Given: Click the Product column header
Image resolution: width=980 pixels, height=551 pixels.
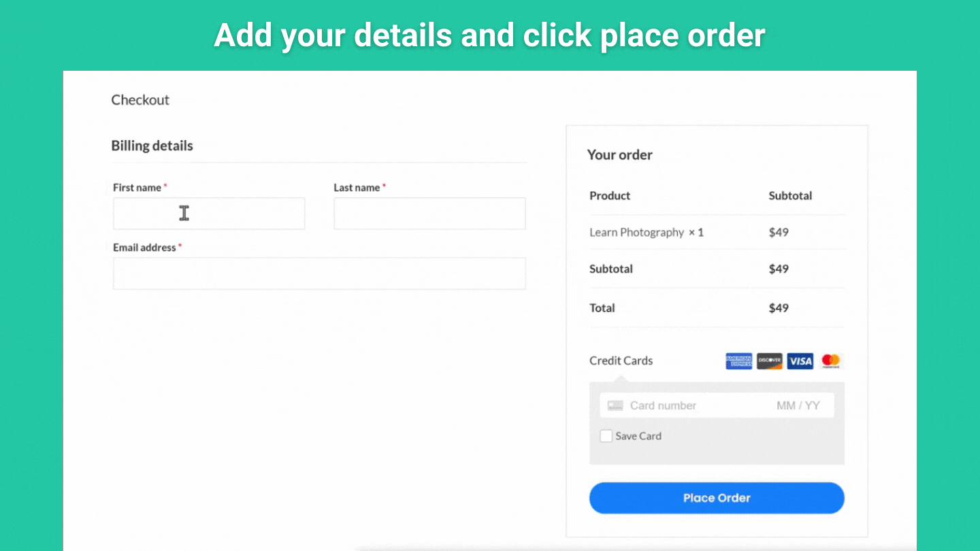Looking at the screenshot, I should coord(610,195).
